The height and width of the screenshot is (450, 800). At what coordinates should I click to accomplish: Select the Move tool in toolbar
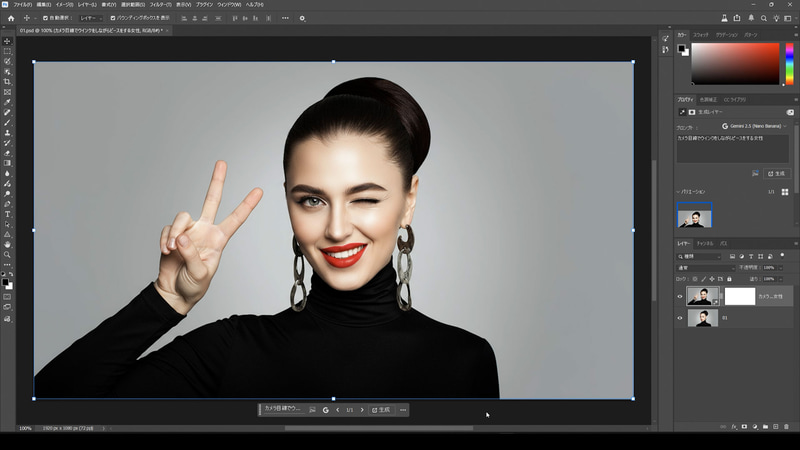(x=7, y=41)
